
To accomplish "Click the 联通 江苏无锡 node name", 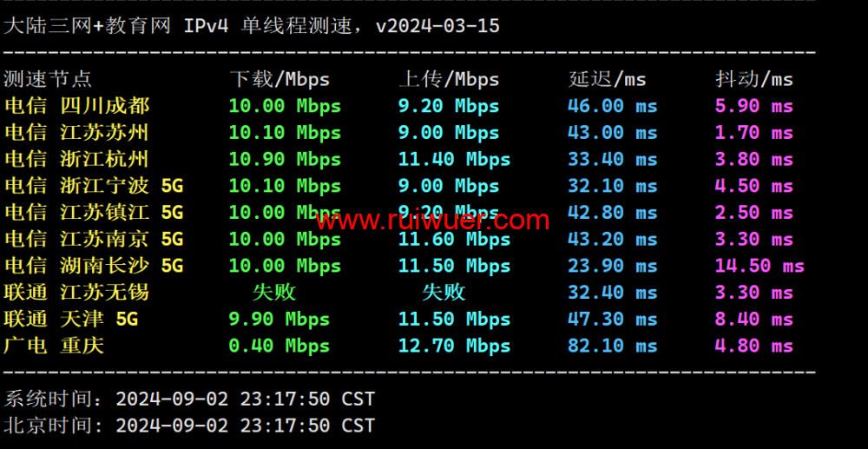I will (x=77, y=293).
